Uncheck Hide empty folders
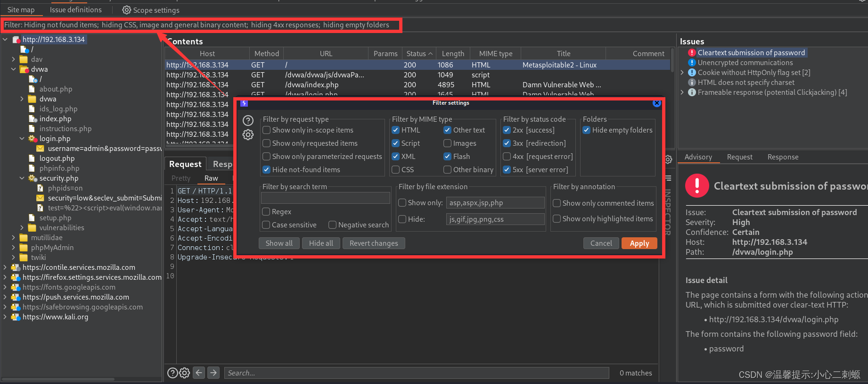 coord(587,130)
